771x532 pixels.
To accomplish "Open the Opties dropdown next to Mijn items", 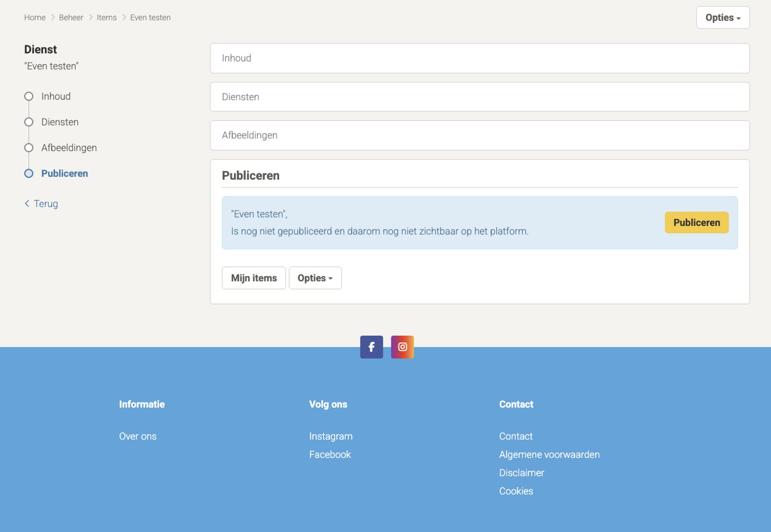I will pyautogui.click(x=315, y=278).
